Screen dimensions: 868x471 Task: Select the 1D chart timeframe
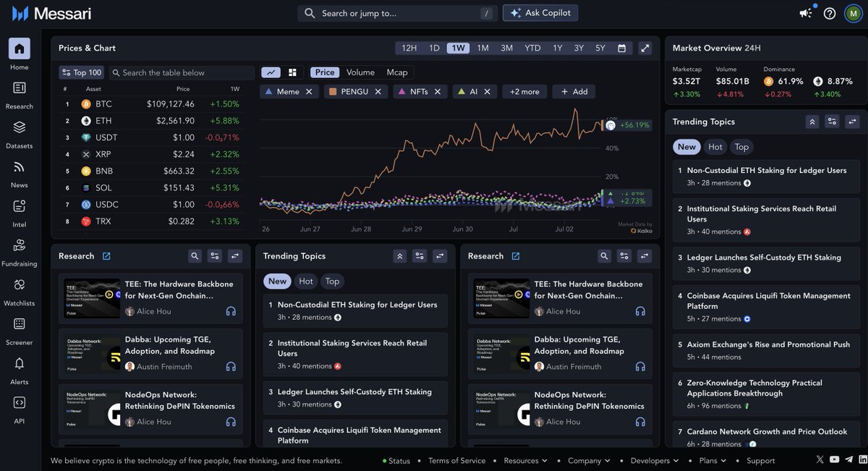434,48
